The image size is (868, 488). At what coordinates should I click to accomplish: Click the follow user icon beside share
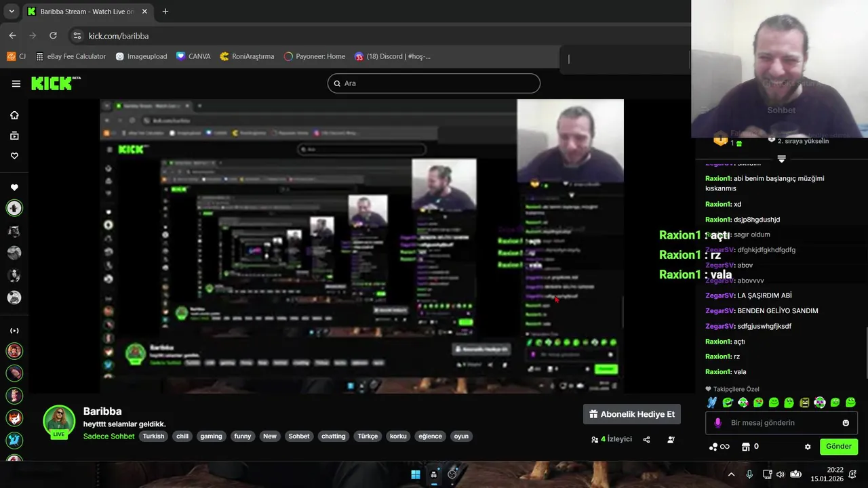coord(671,439)
